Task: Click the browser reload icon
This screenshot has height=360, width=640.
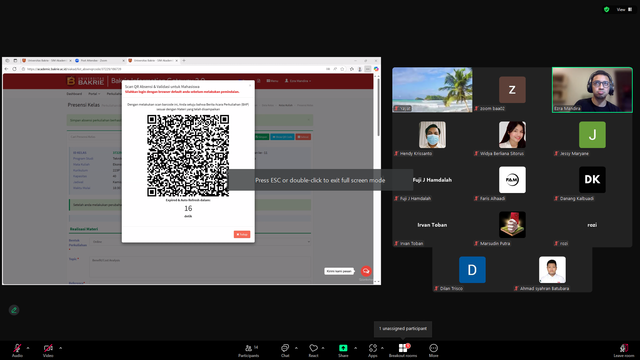Action: tap(15, 69)
